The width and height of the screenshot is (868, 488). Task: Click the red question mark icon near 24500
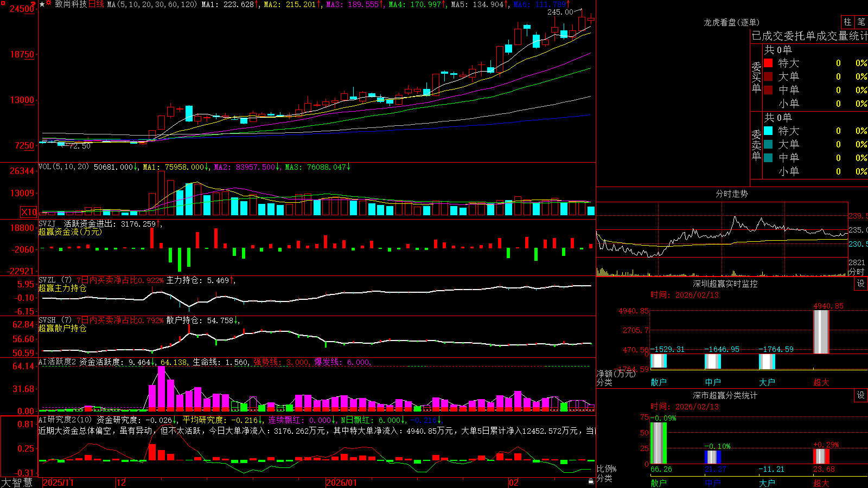(x=33, y=4)
